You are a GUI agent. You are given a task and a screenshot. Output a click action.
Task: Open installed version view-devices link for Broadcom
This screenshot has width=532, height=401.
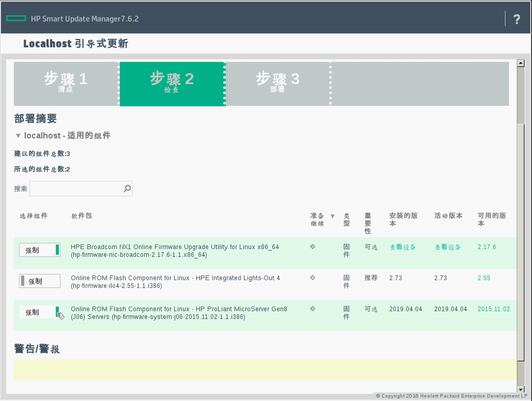coord(403,247)
